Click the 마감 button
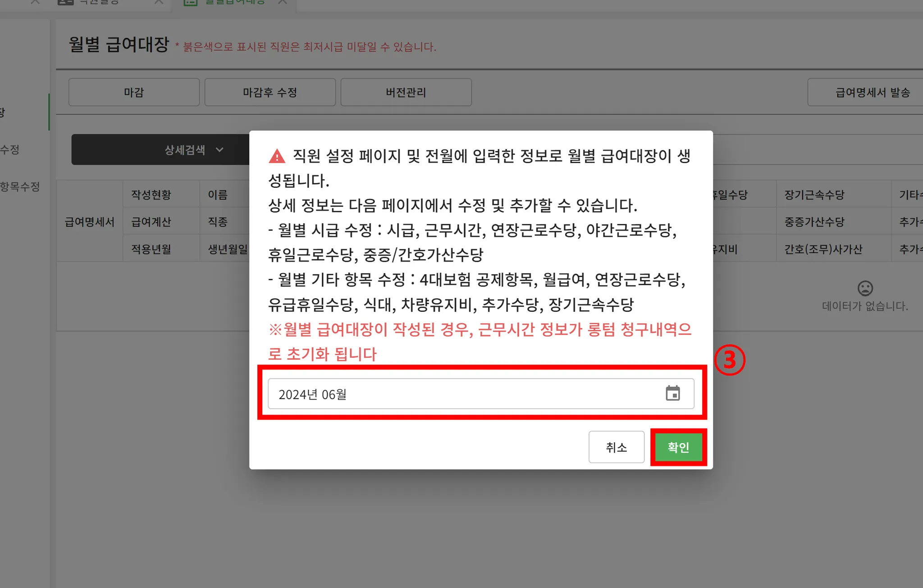The width and height of the screenshot is (923, 588). (x=134, y=92)
